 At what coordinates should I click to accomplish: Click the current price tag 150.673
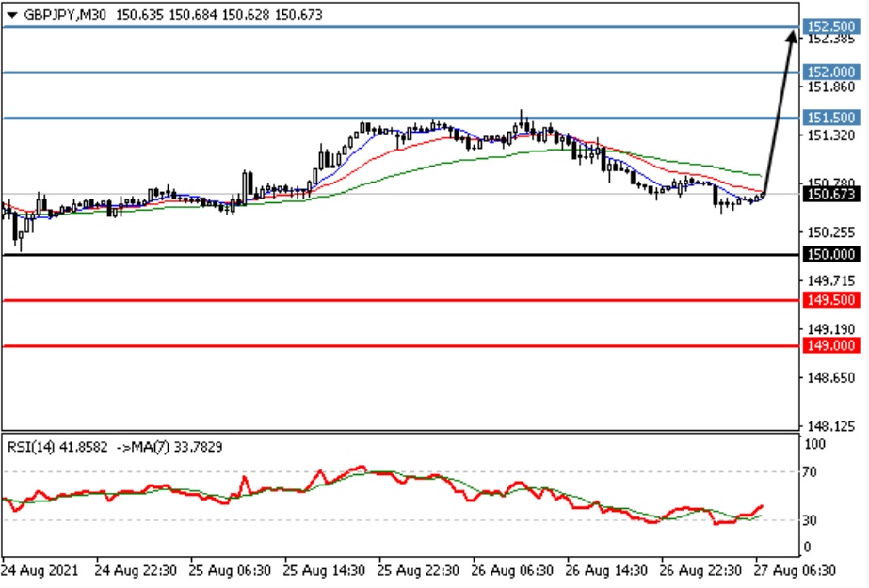(830, 194)
